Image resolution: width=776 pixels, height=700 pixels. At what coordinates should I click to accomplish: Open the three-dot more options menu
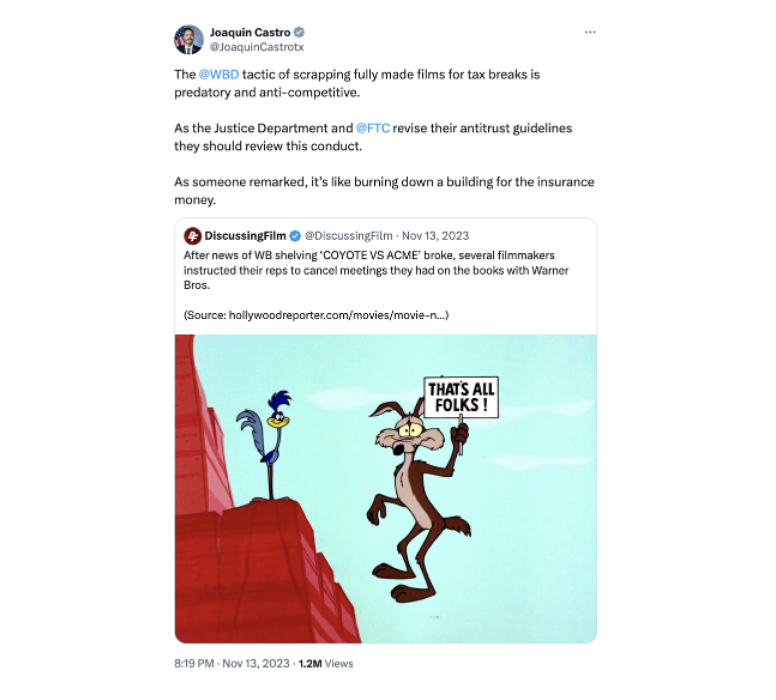coord(589,32)
